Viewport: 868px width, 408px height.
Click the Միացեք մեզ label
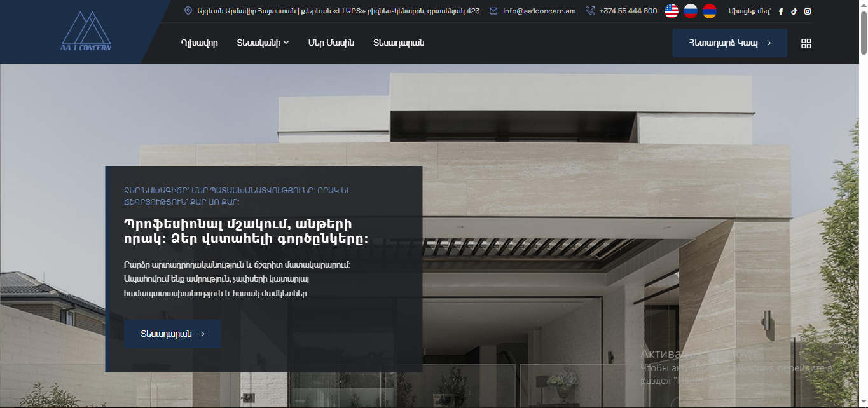pyautogui.click(x=750, y=11)
